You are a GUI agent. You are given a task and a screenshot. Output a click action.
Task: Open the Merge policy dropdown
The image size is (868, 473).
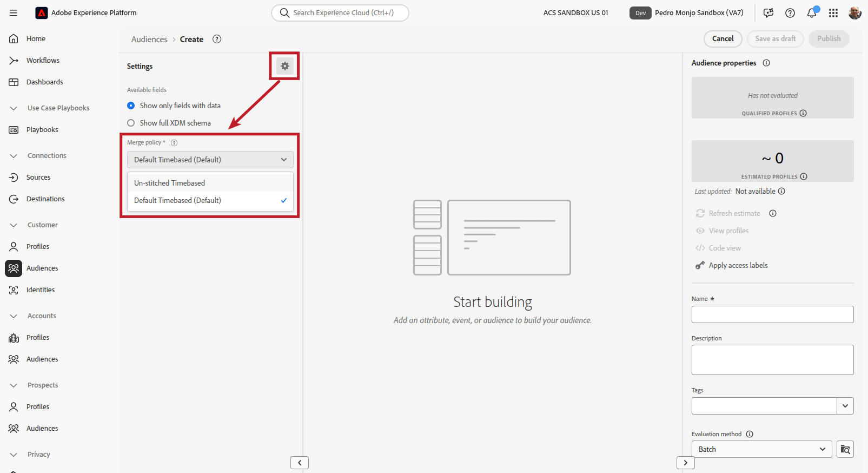tap(210, 160)
